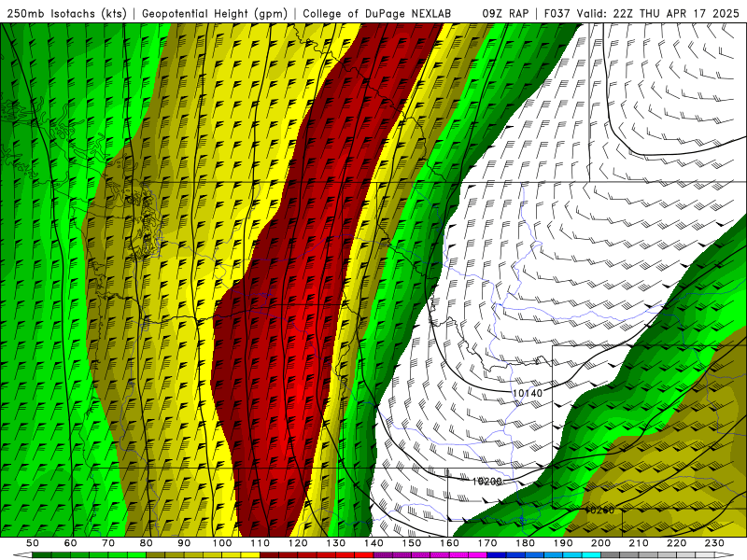Click the '250mb Isotachs (kts)' title text
This screenshot has width=747, height=560.
[66, 13]
